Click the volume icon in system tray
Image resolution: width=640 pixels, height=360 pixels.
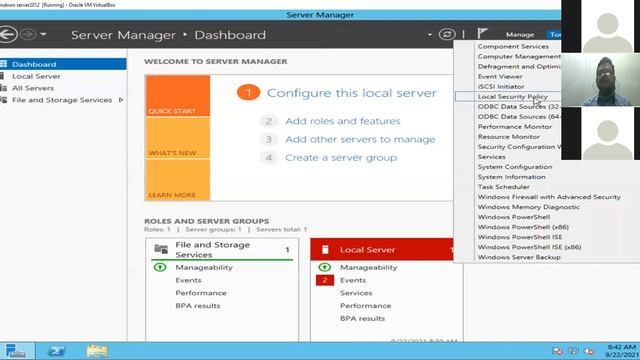(589, 351)
